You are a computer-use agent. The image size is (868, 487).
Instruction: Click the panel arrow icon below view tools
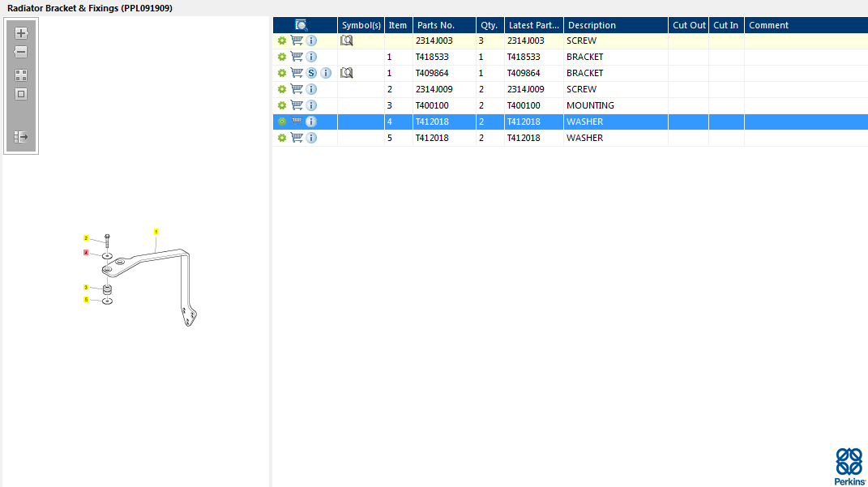tap(21, 137)
